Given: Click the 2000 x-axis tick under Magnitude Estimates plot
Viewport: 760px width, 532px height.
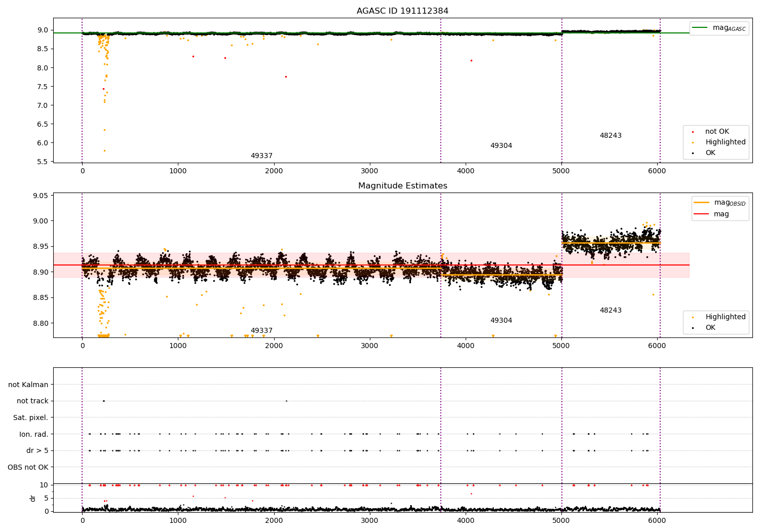Looking at the screenshot, I should point(274,346).
